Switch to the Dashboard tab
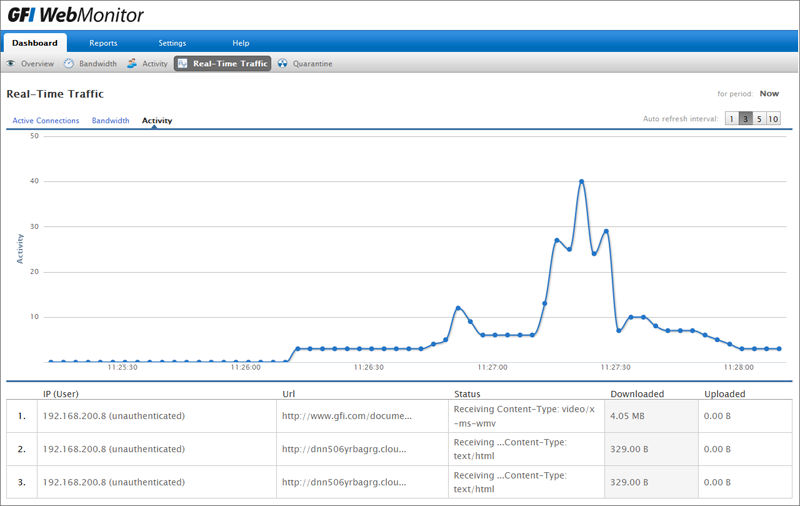 click(35, 43)
